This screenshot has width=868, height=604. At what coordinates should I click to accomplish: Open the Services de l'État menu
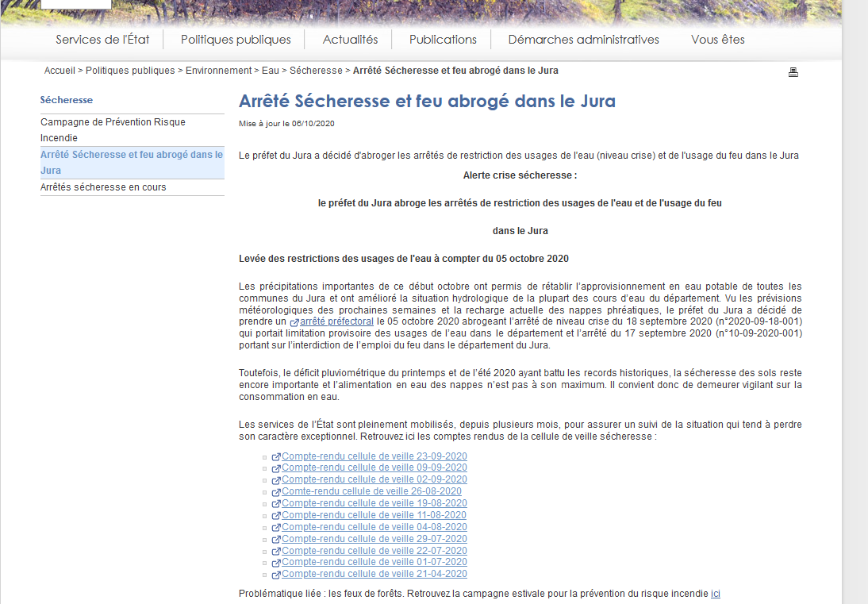click(102, 40)
